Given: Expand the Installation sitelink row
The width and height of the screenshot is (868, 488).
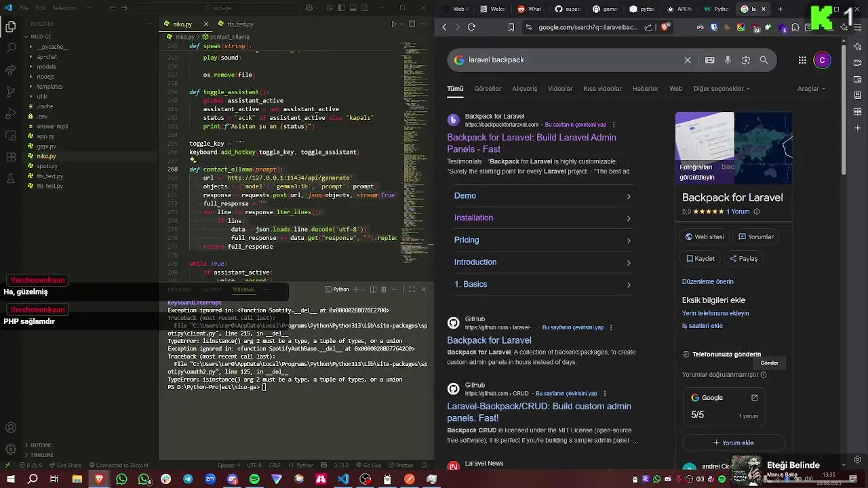Looking at the screenshot, I should [x=542, y=218].
